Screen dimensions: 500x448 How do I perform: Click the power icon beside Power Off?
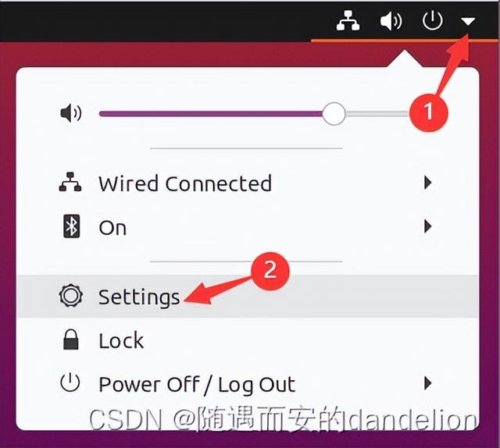(70, 383)
